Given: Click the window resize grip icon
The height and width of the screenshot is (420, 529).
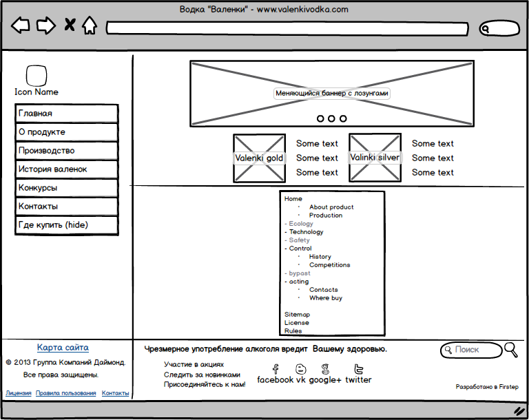Looking at the screenshot, I should (519, 410).
